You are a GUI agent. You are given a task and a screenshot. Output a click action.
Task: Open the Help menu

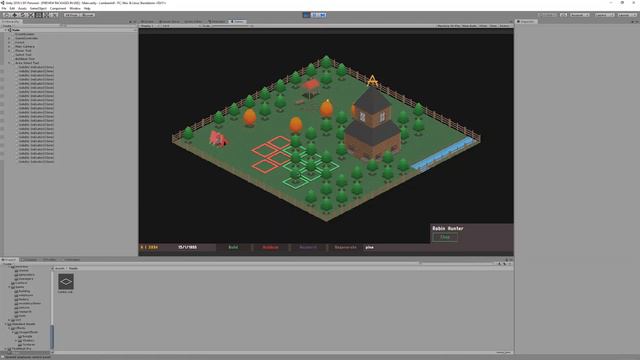pyautogui.click(x=87, y=8)
